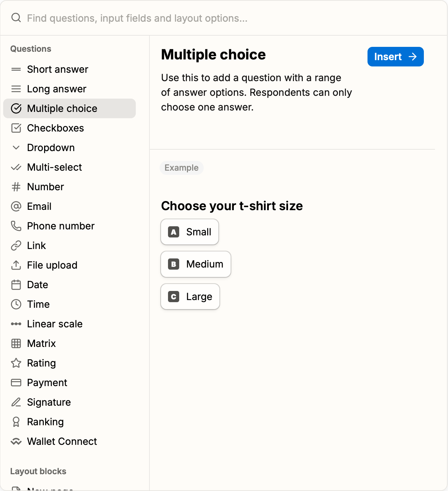Screen dimensions: 448x491
Task: Click the Email at-sign icon
Action: pyautogui.click(x=16, y=206)
